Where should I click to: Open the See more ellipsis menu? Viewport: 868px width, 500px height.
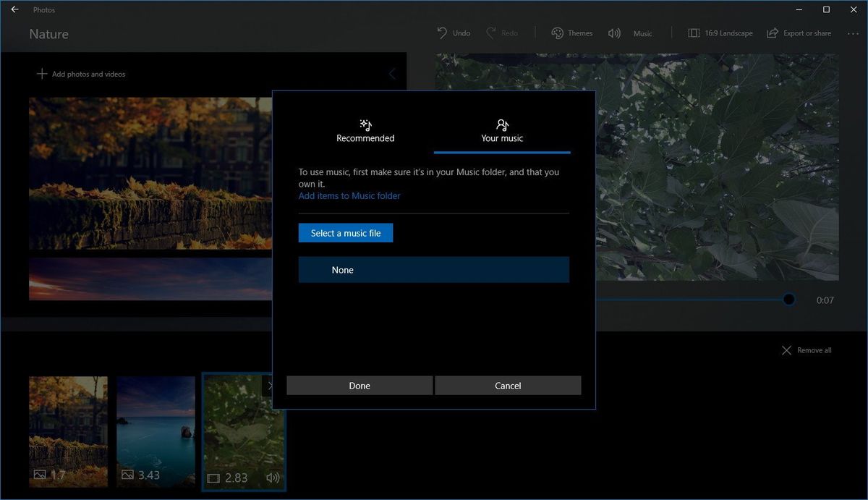click(854, 33)
